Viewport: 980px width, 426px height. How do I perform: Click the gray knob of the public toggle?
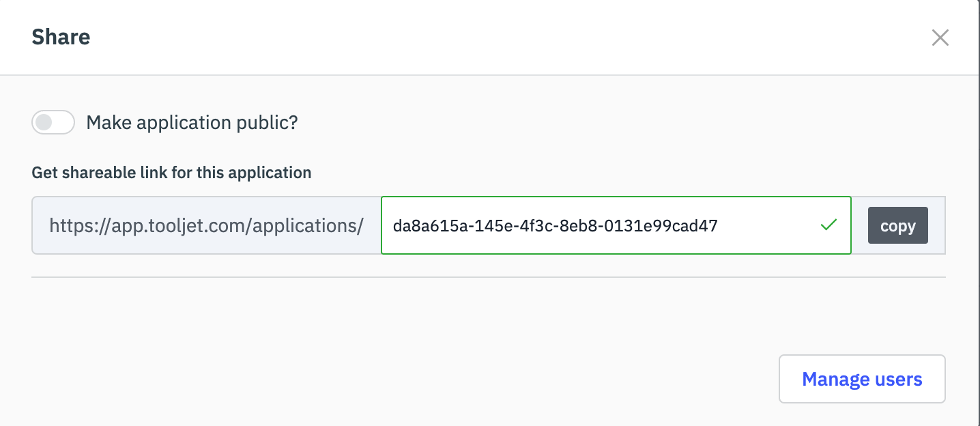[x=44, y=123]
